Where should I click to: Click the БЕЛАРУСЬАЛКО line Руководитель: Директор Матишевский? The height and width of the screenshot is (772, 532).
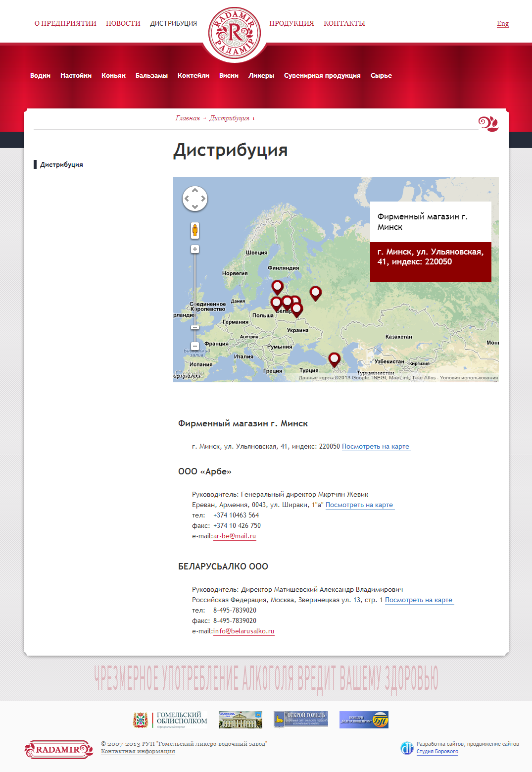pos(297,590)
